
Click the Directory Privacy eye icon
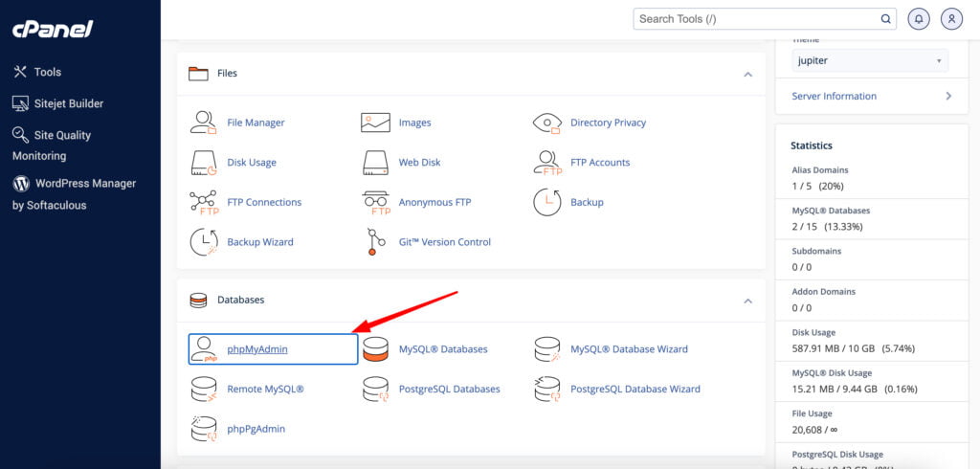point(546,123)
